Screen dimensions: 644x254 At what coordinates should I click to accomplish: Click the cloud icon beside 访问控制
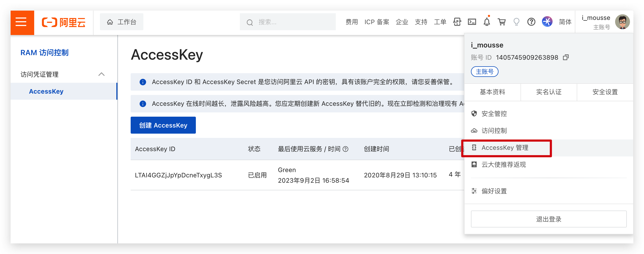(x=474, y=130)
